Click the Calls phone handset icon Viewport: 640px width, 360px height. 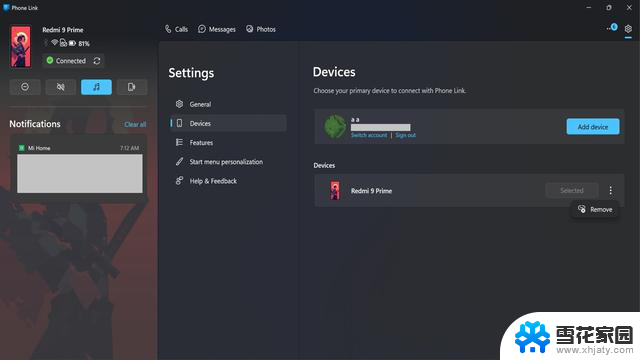(168, 29)
